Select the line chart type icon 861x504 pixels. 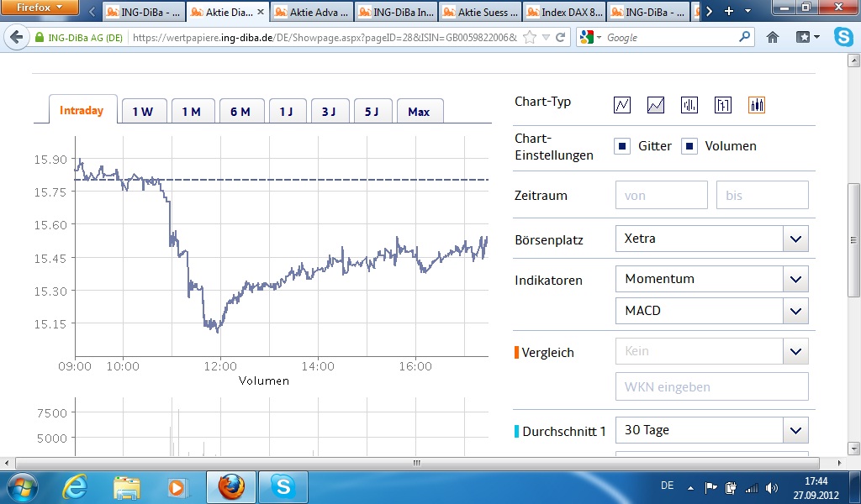pyautogui.click(x=622, y=105)
